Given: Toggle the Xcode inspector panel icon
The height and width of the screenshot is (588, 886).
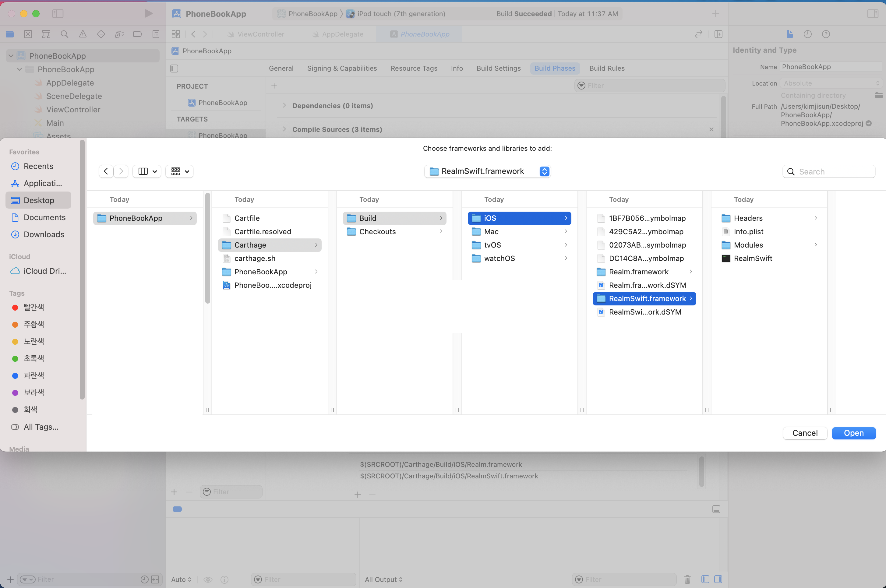Looking at the screenshot, I should pyautogui.click(x=873, y=13).
